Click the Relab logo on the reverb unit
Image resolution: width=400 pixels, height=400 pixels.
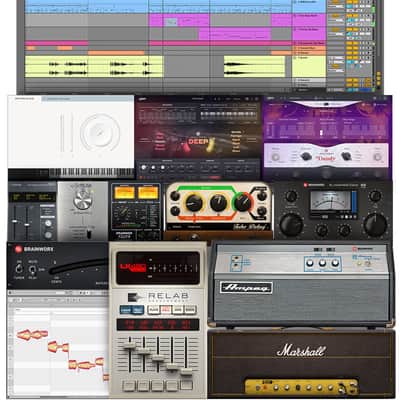tap(158, 297)
